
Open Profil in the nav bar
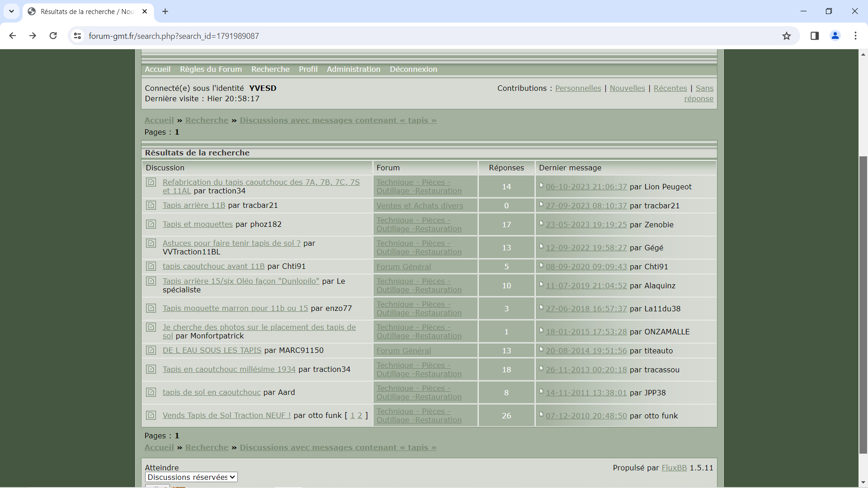tap(308, 69)
